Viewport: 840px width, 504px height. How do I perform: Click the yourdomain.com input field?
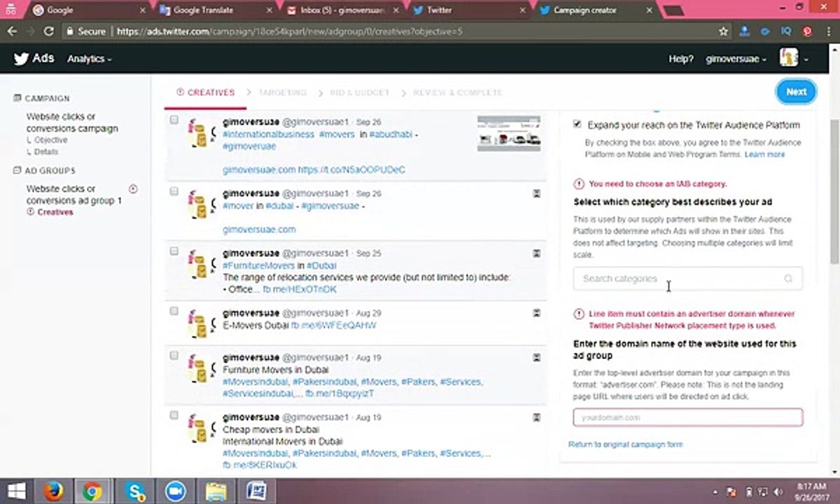(x=687, y=417)
